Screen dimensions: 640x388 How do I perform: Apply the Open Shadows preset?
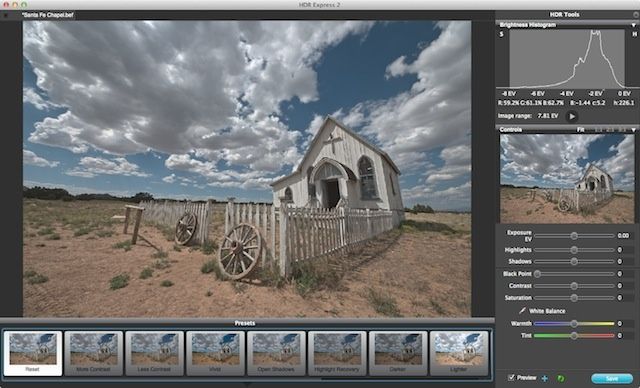[x=276, y=353]
